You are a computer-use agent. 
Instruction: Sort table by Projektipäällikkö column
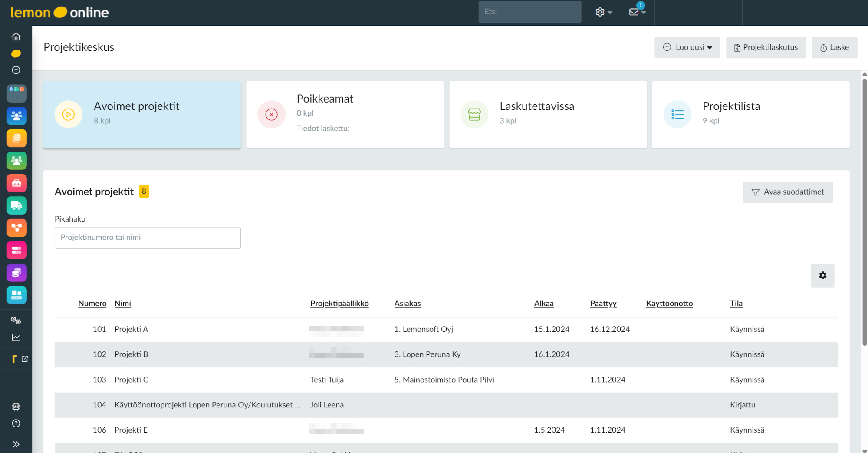click(x=339, y=304)
